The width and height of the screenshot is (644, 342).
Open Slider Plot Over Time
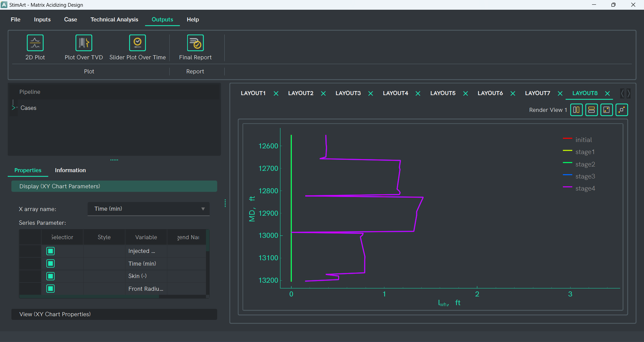coord(138,43)
